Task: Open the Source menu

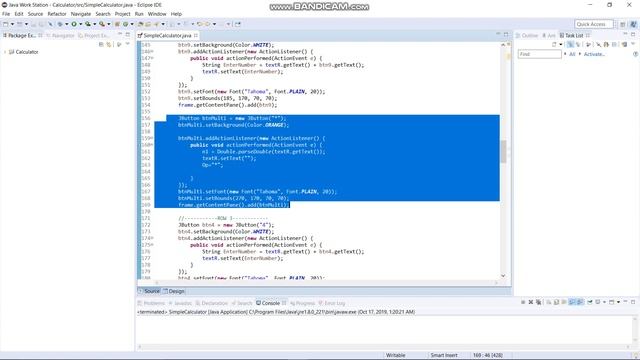Action: [35, 14]
